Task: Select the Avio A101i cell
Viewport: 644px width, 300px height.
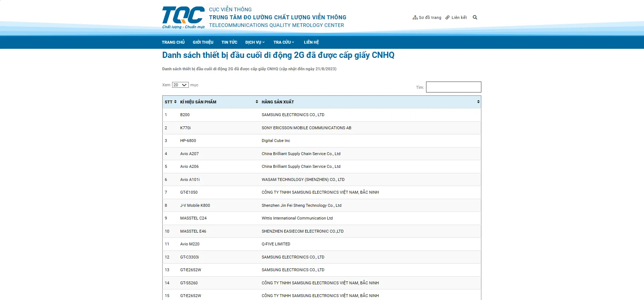Action: click(190, 179)
